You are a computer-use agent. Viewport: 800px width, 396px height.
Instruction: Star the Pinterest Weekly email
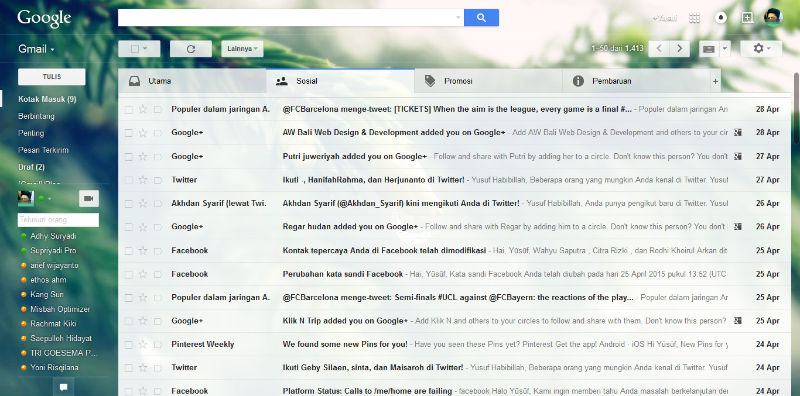pyautogui.click(x=143, y=344)
